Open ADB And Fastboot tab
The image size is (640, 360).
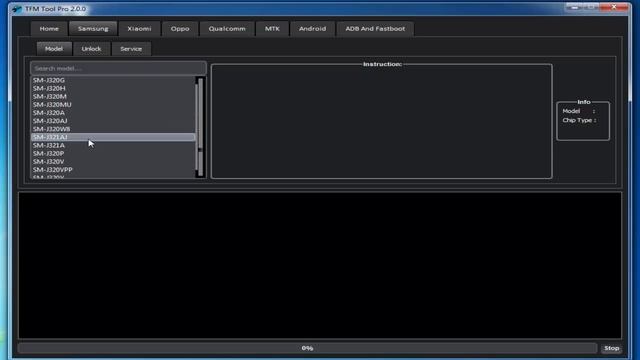click(375, 29)
